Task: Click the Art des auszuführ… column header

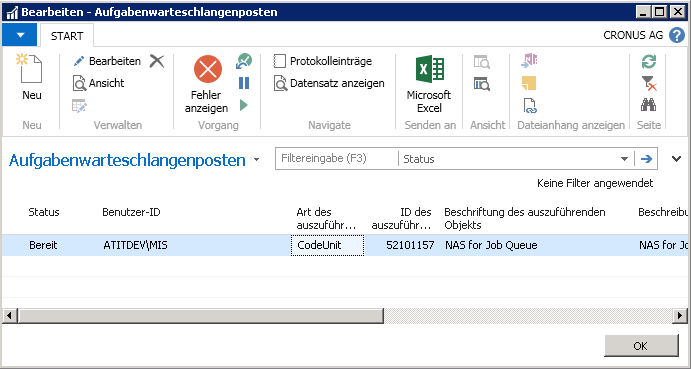Action: [x=326, y=219]
